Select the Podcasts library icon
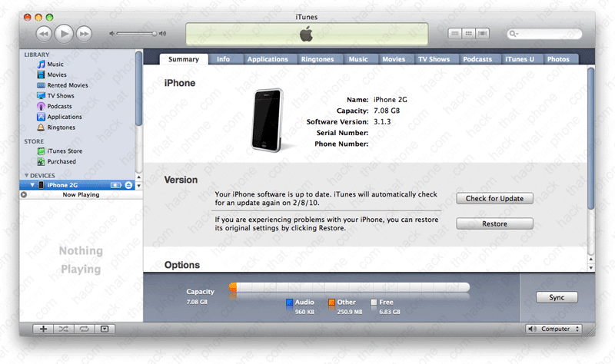The height and width of the screenshot is (364, 615). tap(41, 106)
